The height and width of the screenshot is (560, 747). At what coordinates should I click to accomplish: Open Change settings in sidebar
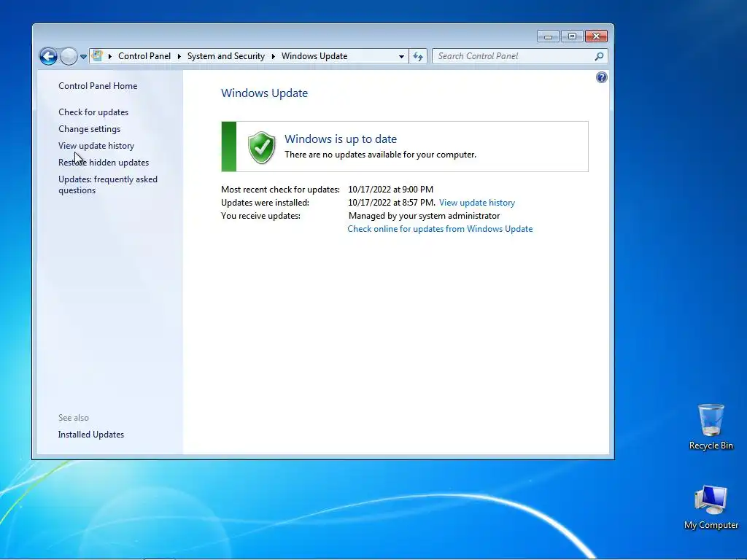[x=90, y=128]
